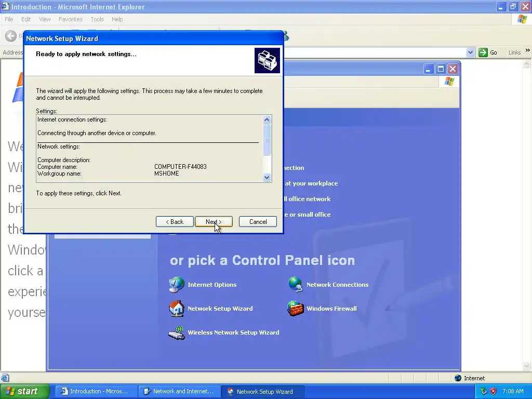Open the View menu in Internet Explorer
Screen dimensions: 532x399
pos(45,19)
